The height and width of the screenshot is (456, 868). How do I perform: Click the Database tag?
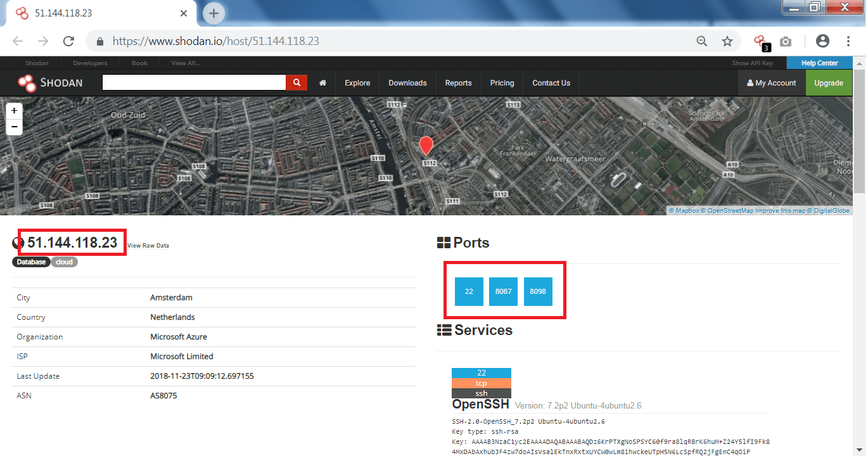point(31,262)
